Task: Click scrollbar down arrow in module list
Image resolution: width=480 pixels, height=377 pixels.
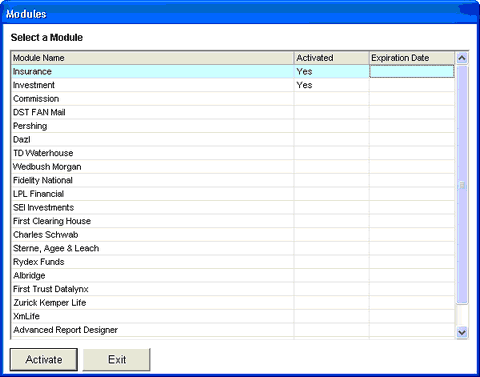Action: [462, 332]
